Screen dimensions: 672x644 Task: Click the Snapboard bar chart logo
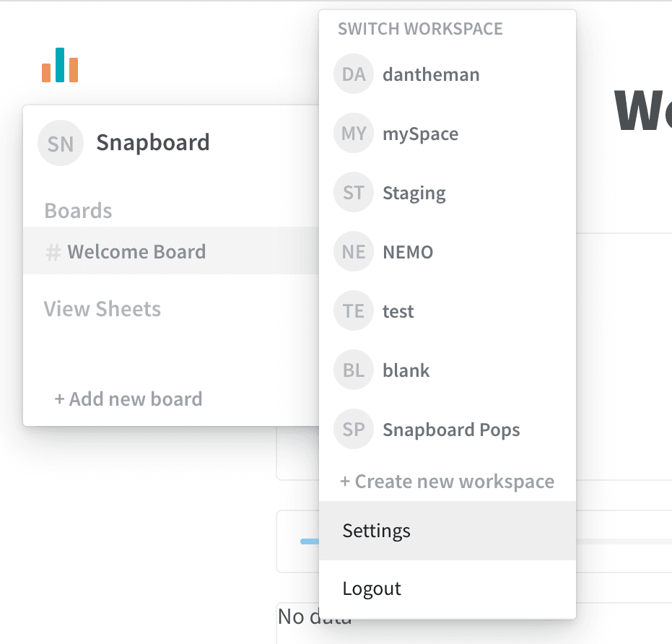pyautogui.click(x=60, y=65)
